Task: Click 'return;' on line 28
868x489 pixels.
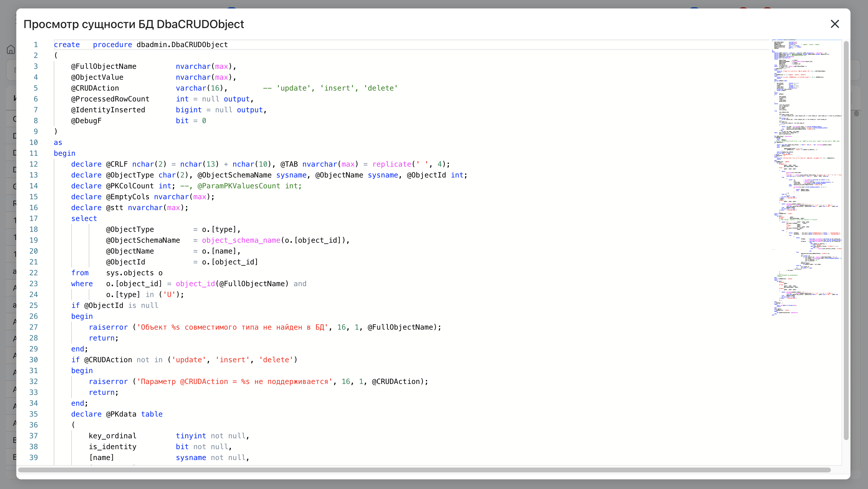Action: point(104,338)
